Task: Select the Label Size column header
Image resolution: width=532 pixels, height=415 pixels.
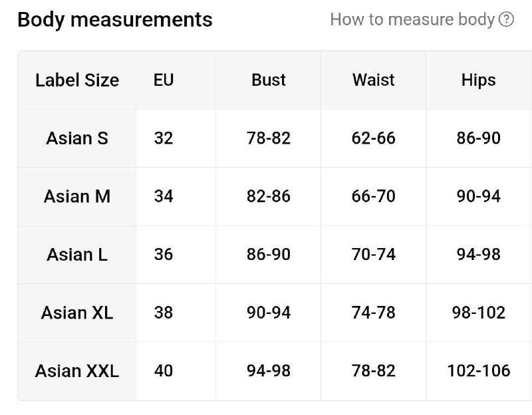Action: coord(77,80)
